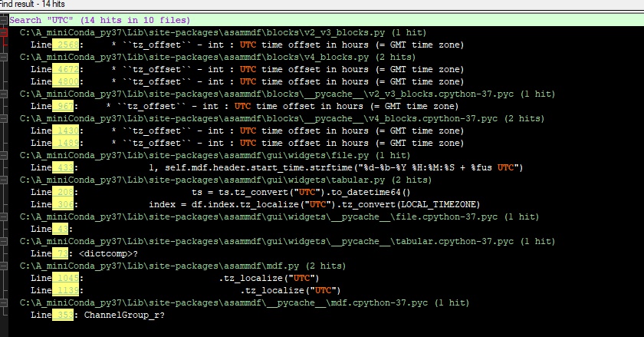644x337 pixels.
Task: Collapse fold marker beside gui\widgets\file.py
Action: (x=3, y=156)
